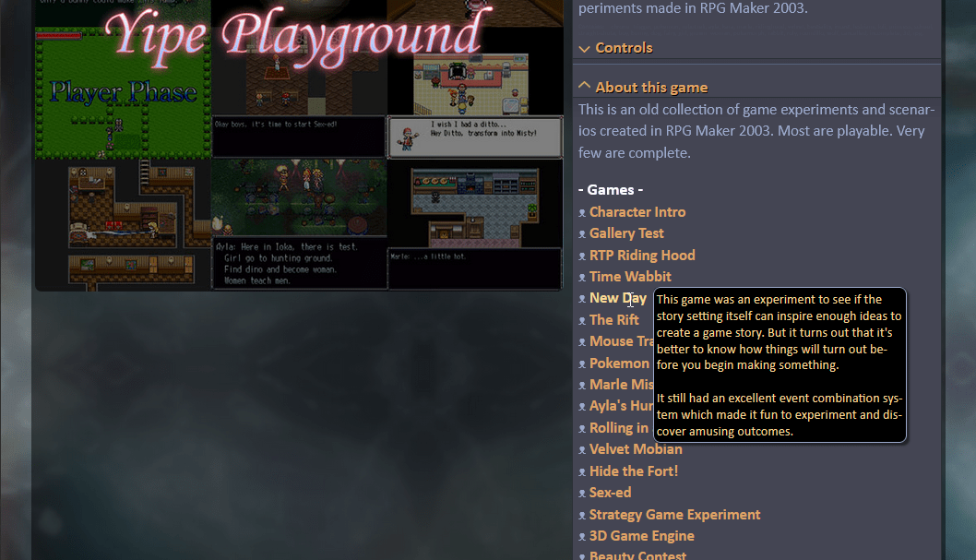
Task: Click the chevron arrow beside Controls
Action: click(585, 49)
